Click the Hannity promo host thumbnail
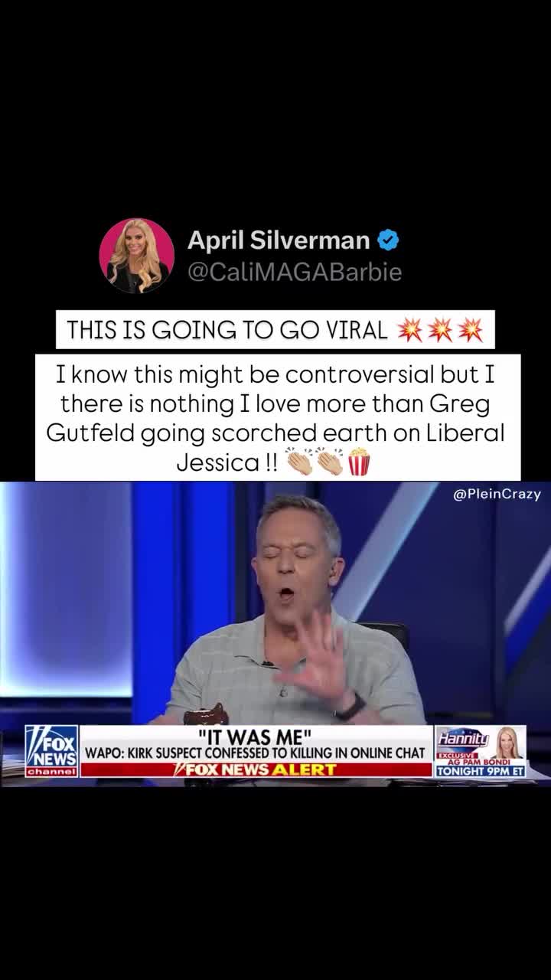The height and width of the screenshot is (980, 551). 508,742
